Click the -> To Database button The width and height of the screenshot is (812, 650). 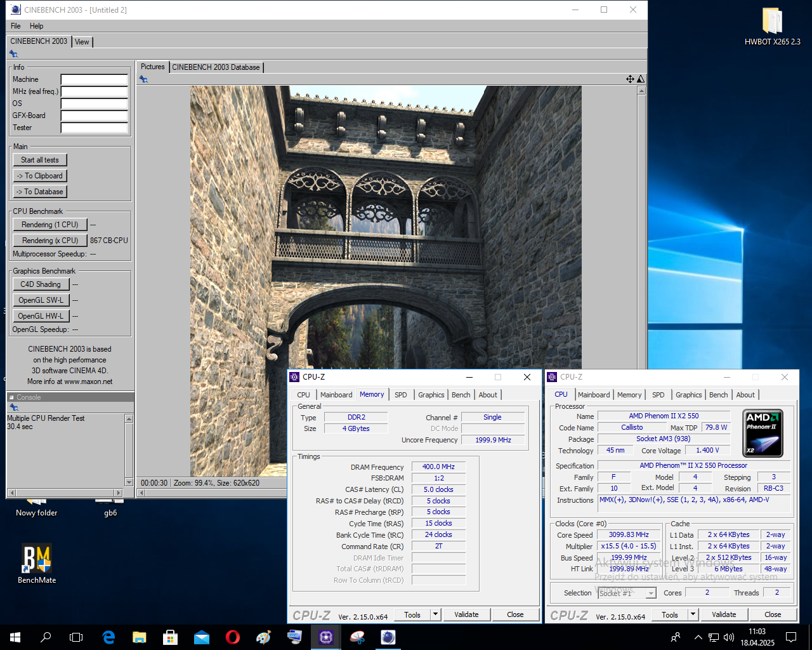pos(39,192)
